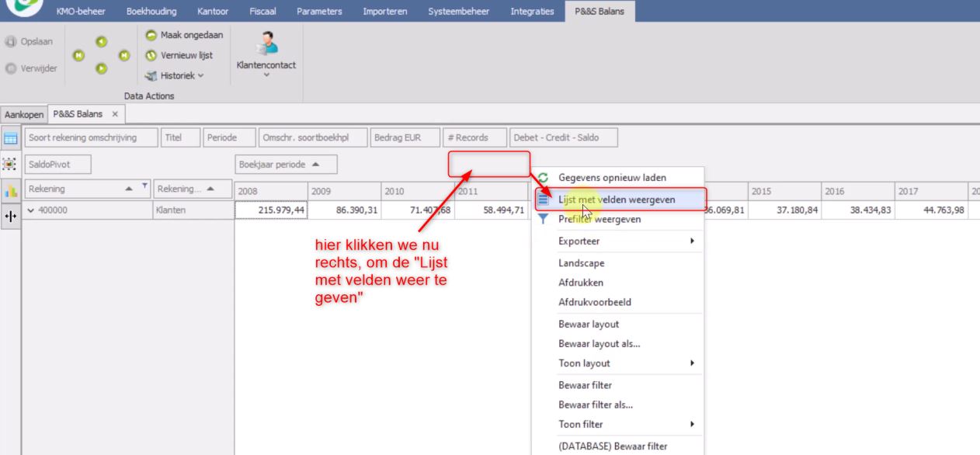Choose Lijst met velden weergeven

pyautogui.click(x=617, y=200)
